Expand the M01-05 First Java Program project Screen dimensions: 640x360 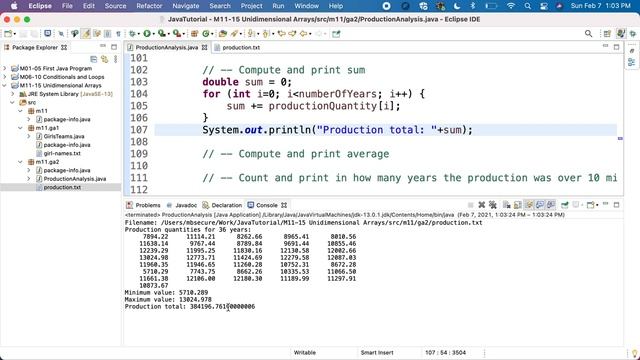5,68
